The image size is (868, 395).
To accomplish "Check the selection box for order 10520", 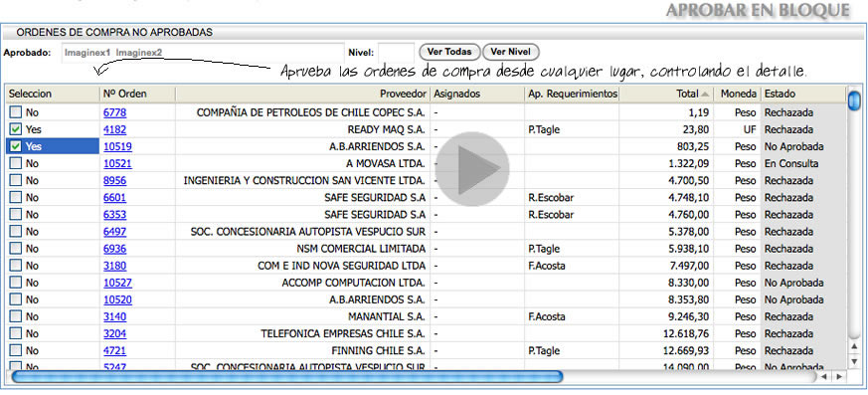I will click(x=16, y=299).
